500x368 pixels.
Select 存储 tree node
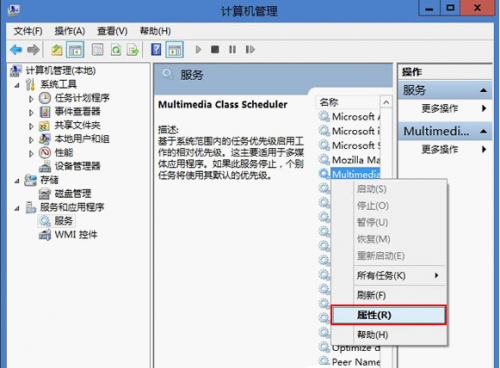tap(49, 180)
